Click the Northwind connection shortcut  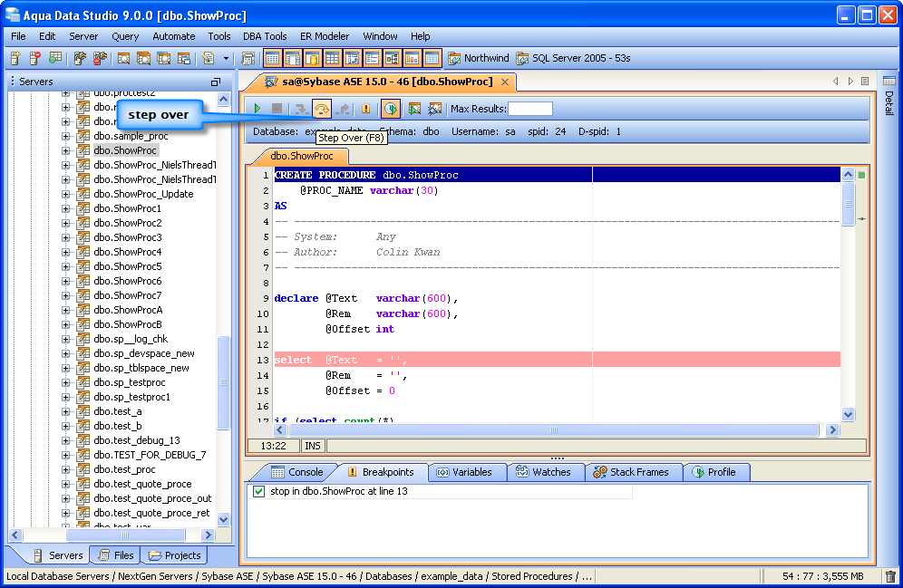pyautogui.click(x=479, y=58)
